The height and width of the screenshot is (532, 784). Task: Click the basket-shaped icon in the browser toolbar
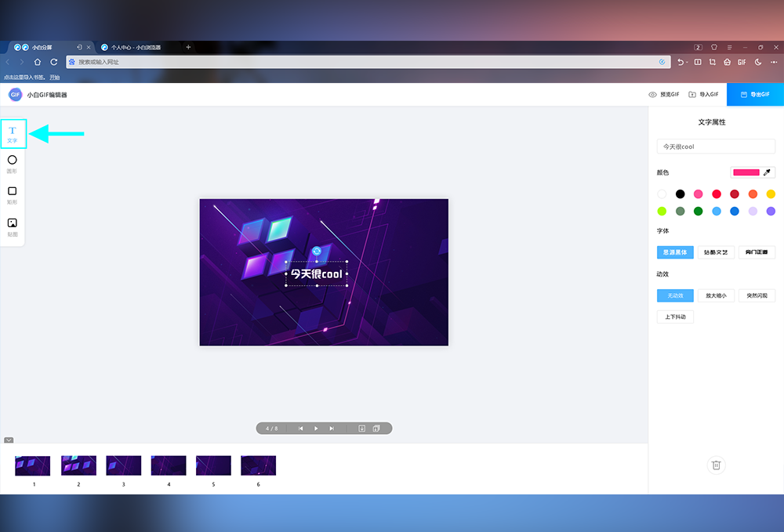[x=727, y=62]
